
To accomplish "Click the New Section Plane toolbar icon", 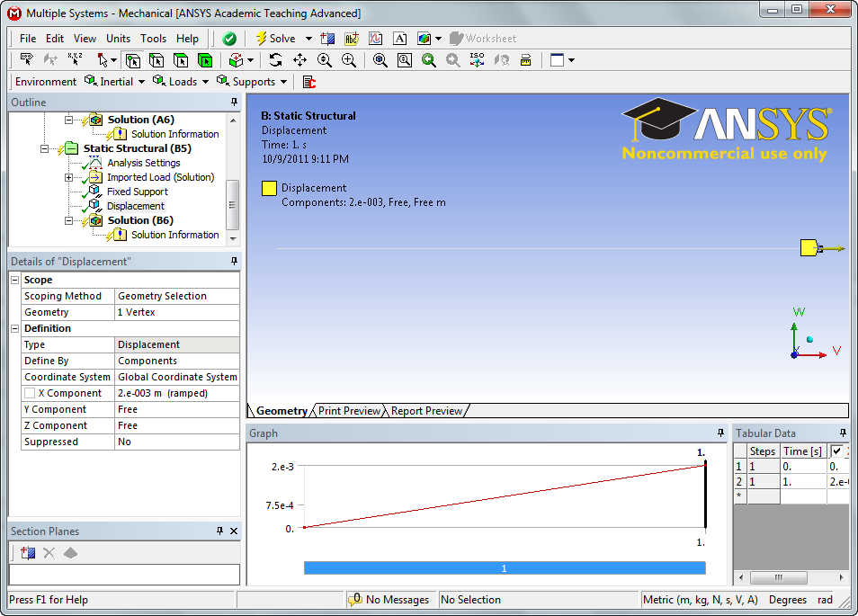I will tap(327, 39).
